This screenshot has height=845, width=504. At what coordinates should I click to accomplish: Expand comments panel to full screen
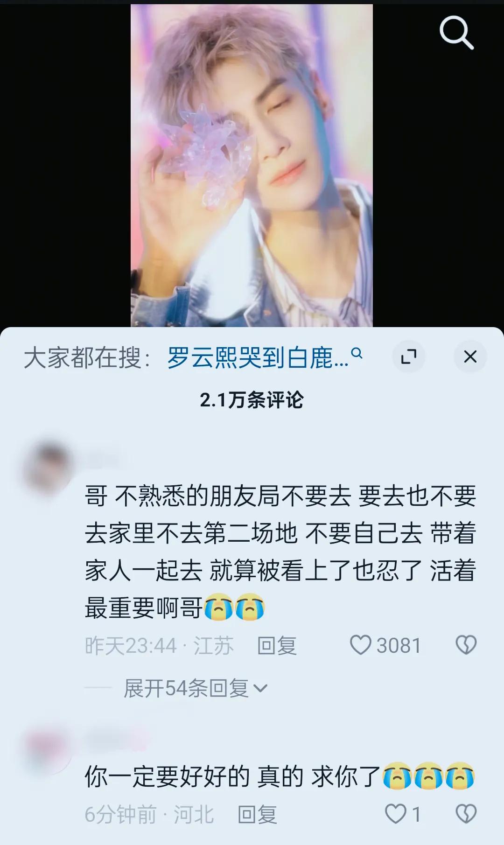(409, 357)
